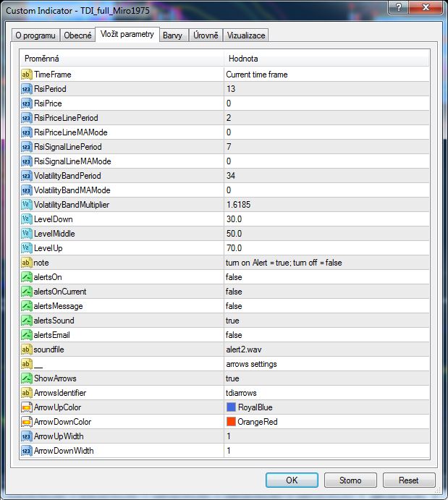The height and width of the screenshot is (500, 448).
Task: Click the icon beside VolatilityBandMAMode
Action: (27, 190)
